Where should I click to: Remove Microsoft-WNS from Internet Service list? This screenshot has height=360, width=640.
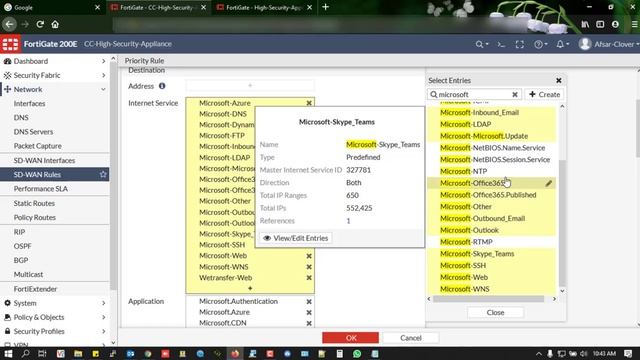pos(309,267)
